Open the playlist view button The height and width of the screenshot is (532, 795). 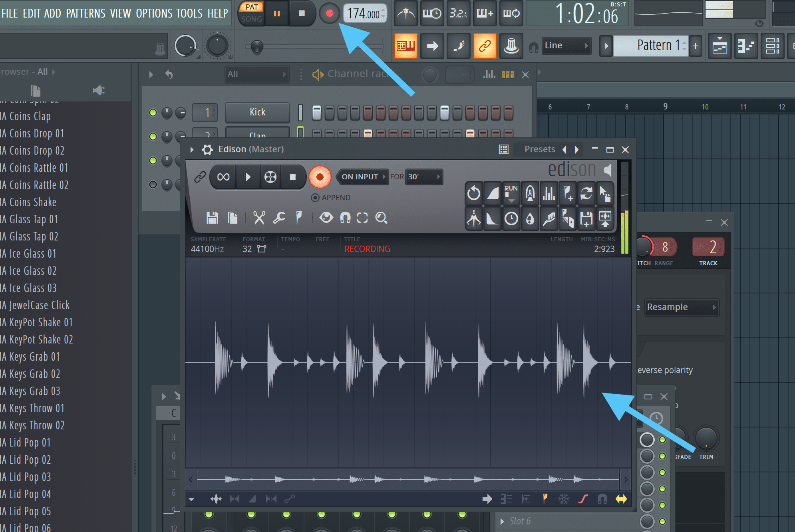pyautogui.click(x=720, y=46)
